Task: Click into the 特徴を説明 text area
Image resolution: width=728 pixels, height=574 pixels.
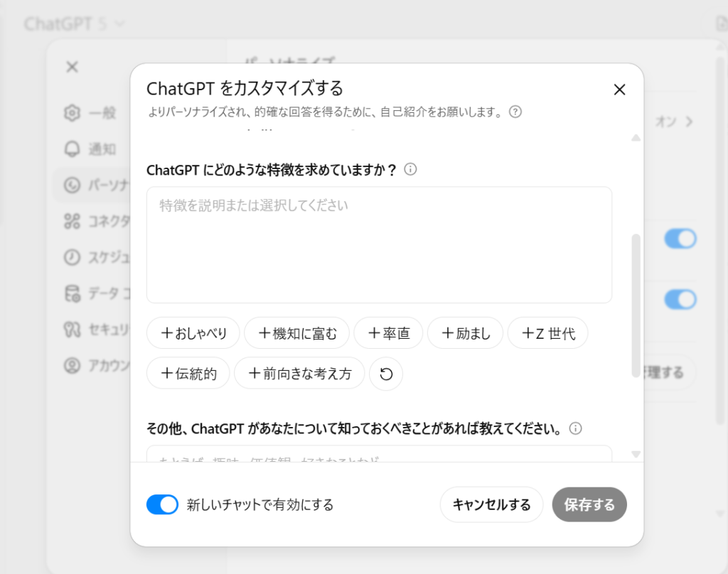Action: (379, 245)
